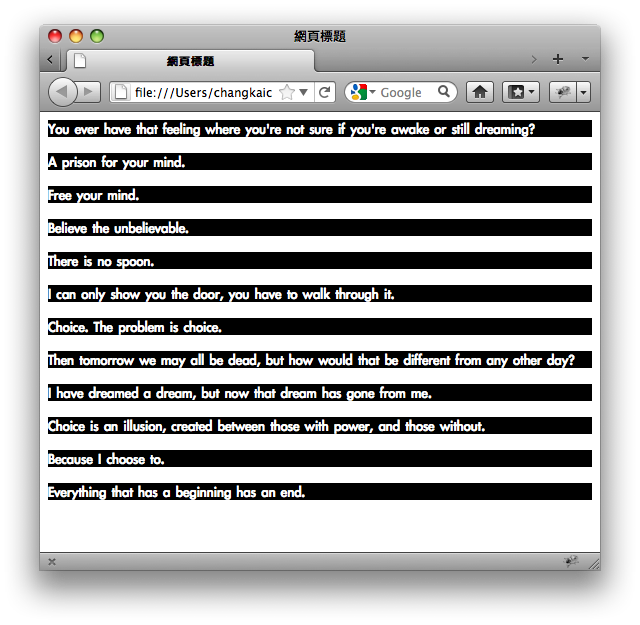Image resolution: width=640 pixels, height=625 pixels.
Task: Click the line 'Because I choose to.'
Action: point(320,459)
